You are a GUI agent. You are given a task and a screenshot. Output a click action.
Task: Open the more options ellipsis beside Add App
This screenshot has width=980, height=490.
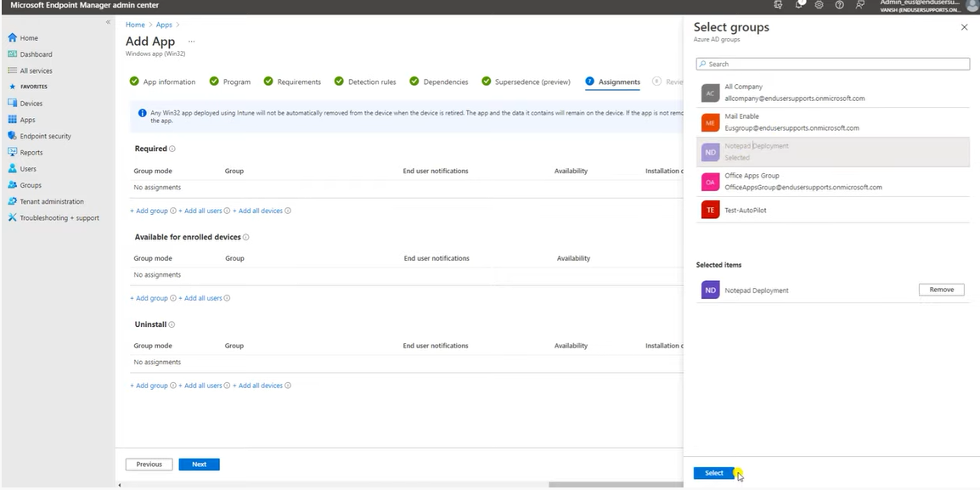[191, 42]
